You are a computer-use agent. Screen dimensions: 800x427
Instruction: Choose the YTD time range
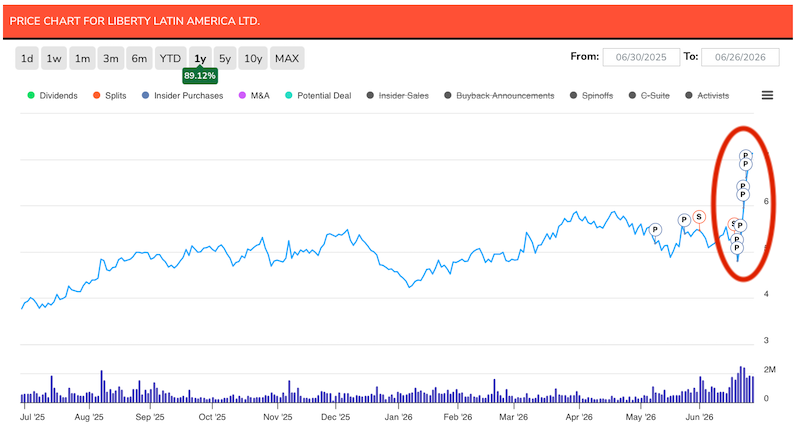(x=170, y=58)
